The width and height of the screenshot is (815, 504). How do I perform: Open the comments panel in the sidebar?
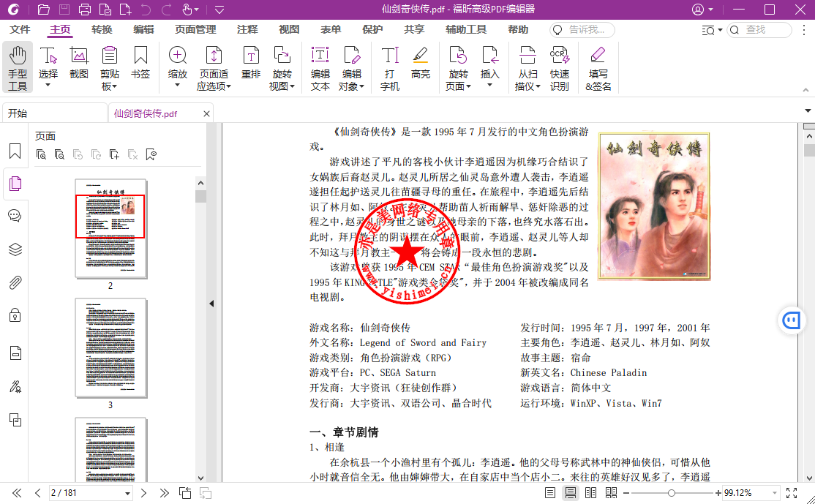click(x=15, y=216)
